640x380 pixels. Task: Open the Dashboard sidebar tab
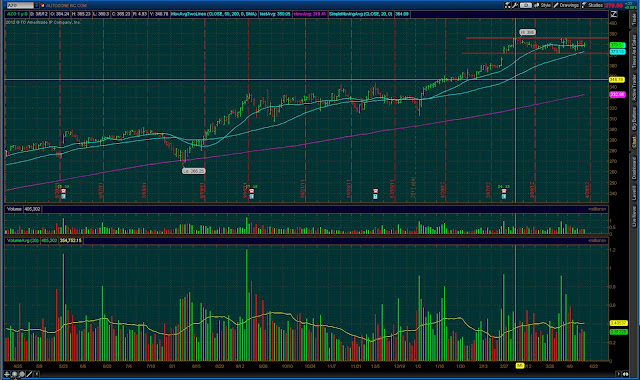pyautogui.click(x=634, y=168)
